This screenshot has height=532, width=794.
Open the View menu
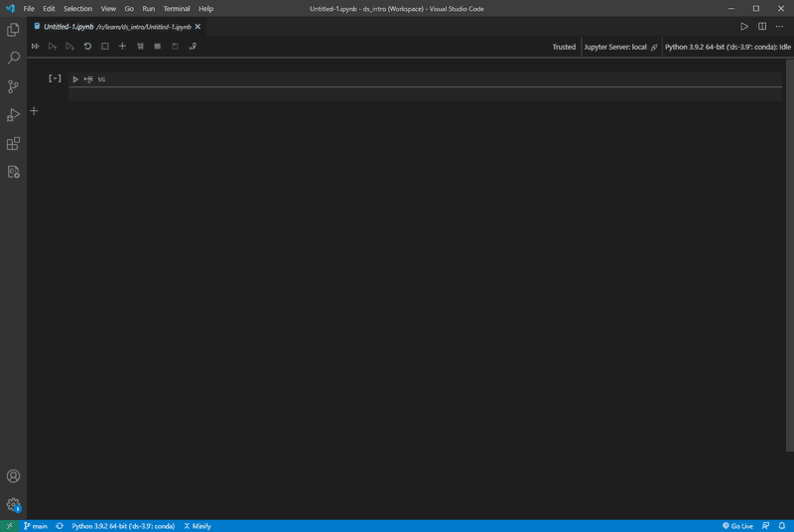tap(108, 9)
